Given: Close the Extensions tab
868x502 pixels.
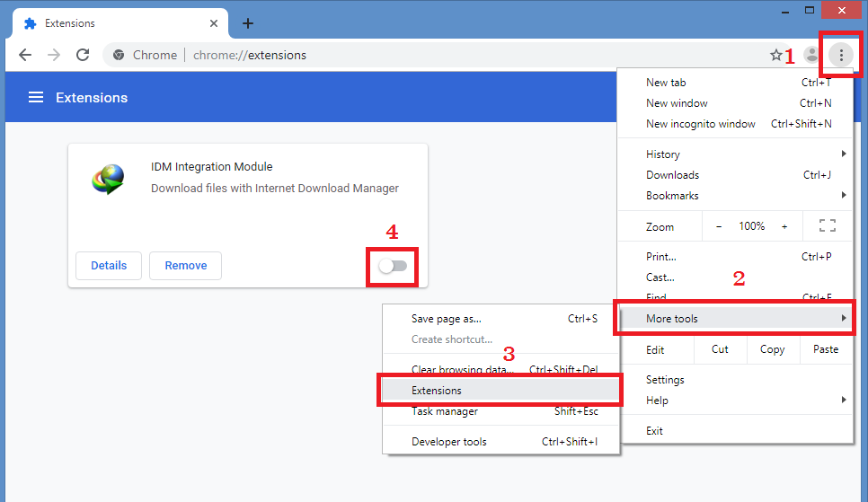Looking at the screenshot, I should pos(214,23).
